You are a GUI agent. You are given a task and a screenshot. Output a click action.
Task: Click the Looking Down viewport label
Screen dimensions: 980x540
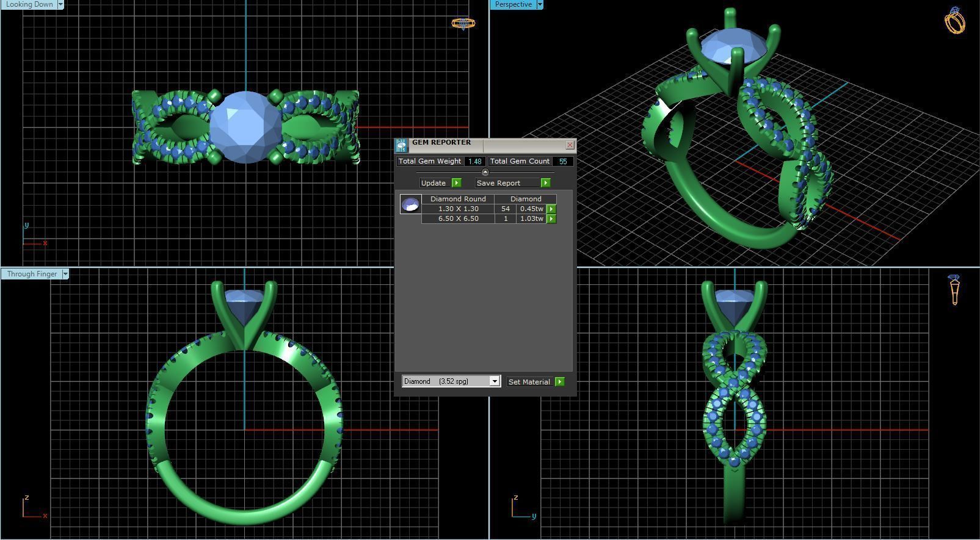coord(29,4)
